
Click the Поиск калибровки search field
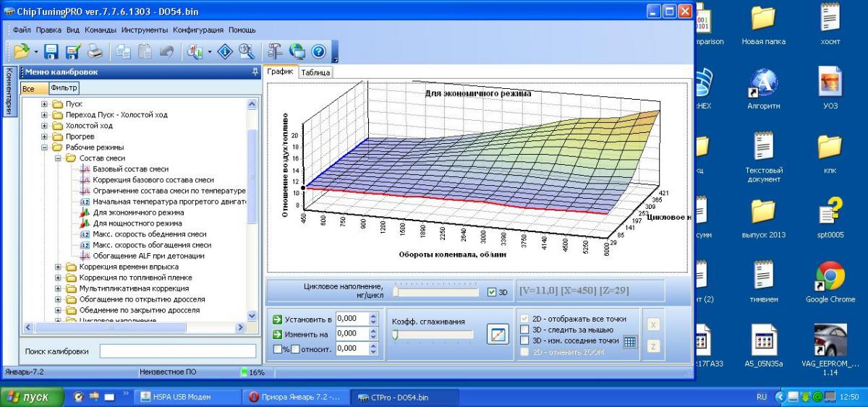[178, 351]
